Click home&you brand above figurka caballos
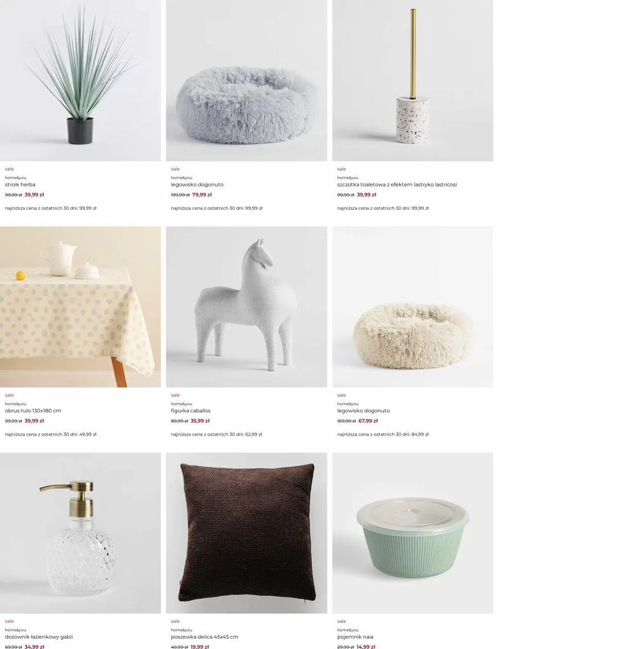This screenshot has height=649, width=644. click(x=181, y=404)
